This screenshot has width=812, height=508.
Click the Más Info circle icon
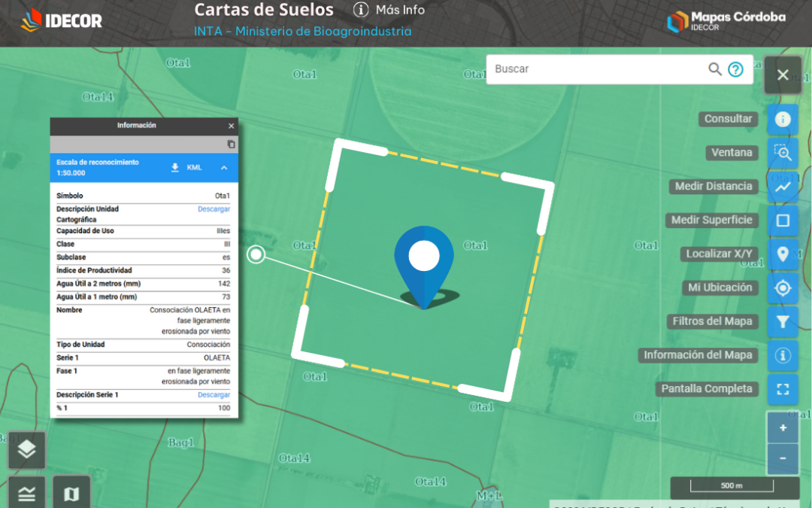point(360,10)
